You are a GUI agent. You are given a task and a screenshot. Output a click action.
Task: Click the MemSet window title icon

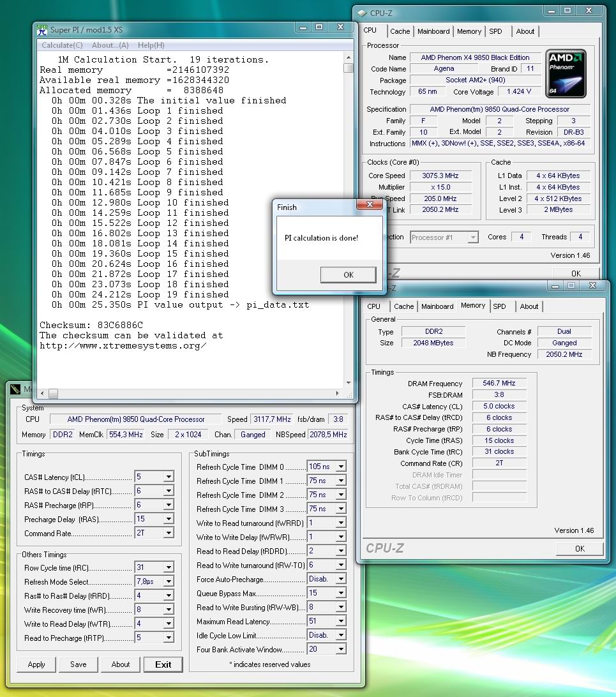(15, 389)
